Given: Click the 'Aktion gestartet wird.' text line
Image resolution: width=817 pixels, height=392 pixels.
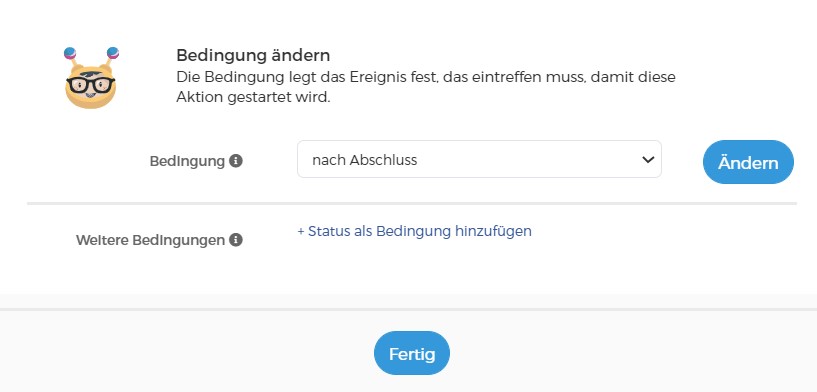Looking at the screenshot, I should [253, 97].
